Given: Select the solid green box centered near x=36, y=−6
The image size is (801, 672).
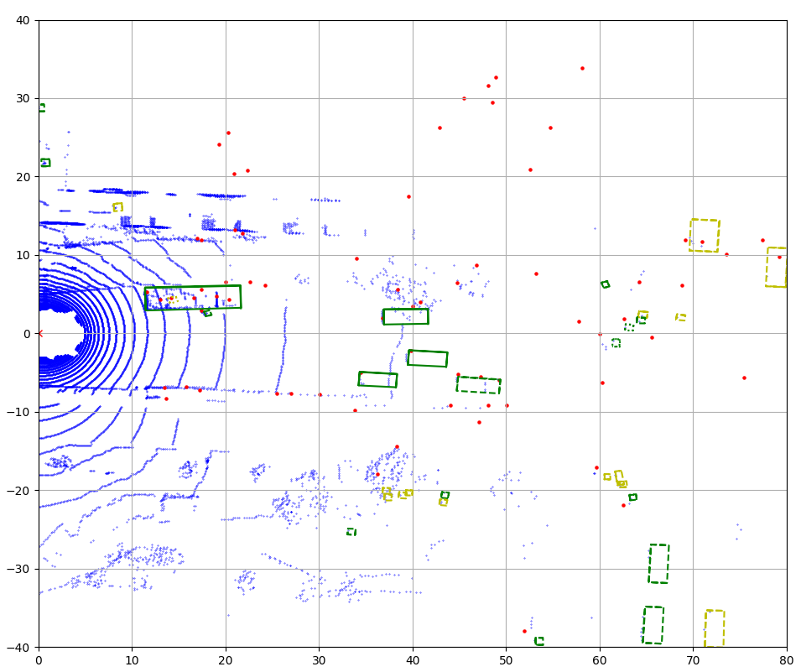Looking at the screenshot, I should click(377, 379).
